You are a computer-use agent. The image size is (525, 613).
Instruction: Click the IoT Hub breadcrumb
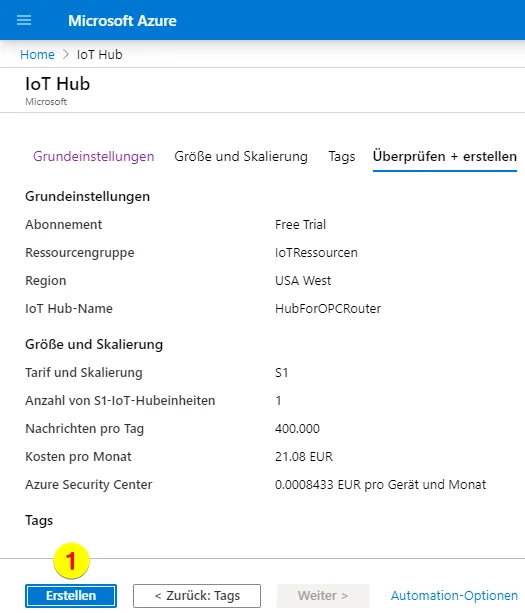point(99,54)
